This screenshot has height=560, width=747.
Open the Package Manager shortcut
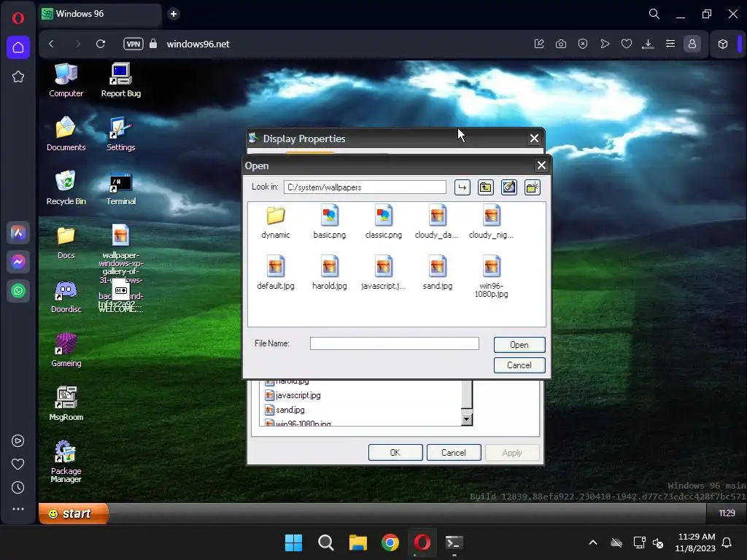pyautogui.click(x=66, y=461)
